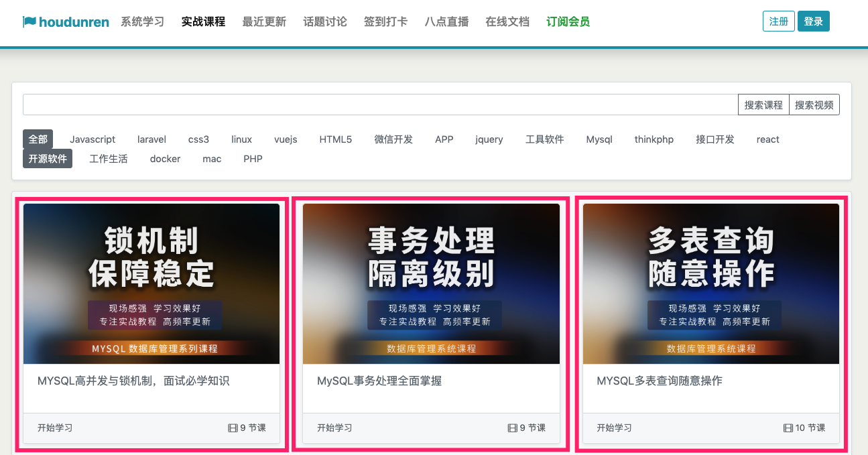Click the houdunren flag logo
Image resolution: width=868 pixels, height=455 pixels.
point(66,22)
